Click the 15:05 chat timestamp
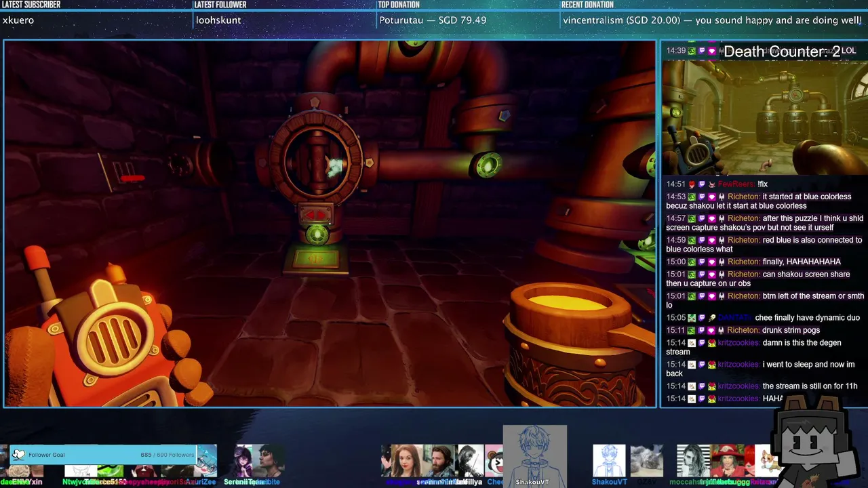 tap(675, 318)
